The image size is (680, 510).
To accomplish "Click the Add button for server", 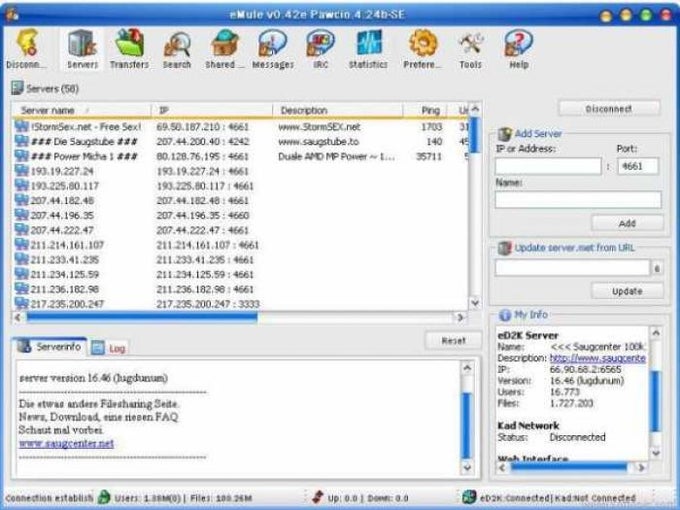I will coord(627,223).
